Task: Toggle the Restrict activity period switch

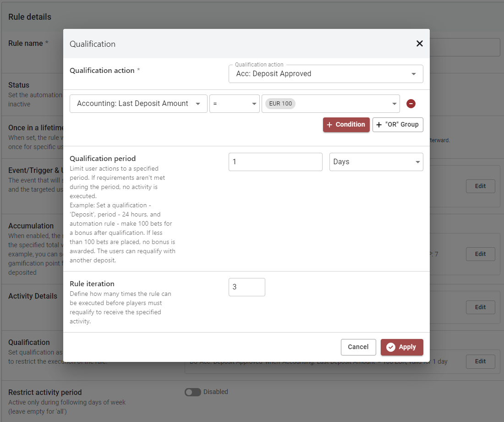Action: point(193,392)
